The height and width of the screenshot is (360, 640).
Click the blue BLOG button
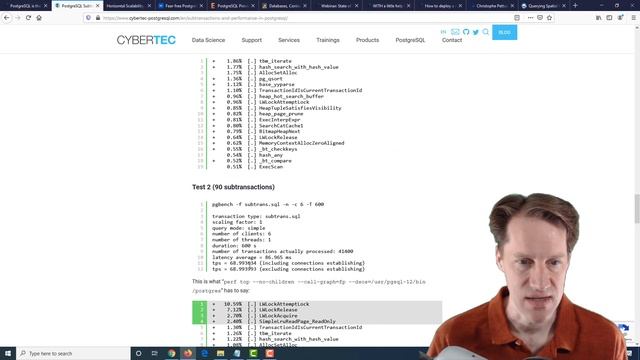pos(504,32)
